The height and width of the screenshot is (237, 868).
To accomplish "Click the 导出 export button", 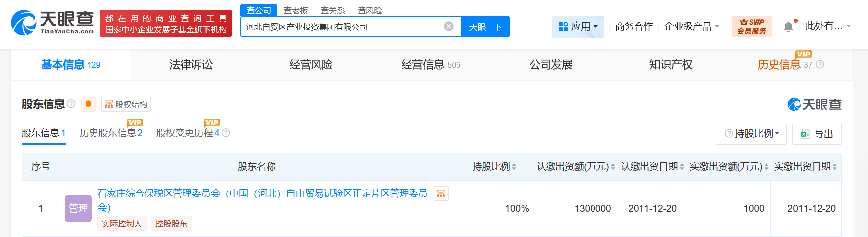I will (x=817, y=134).
